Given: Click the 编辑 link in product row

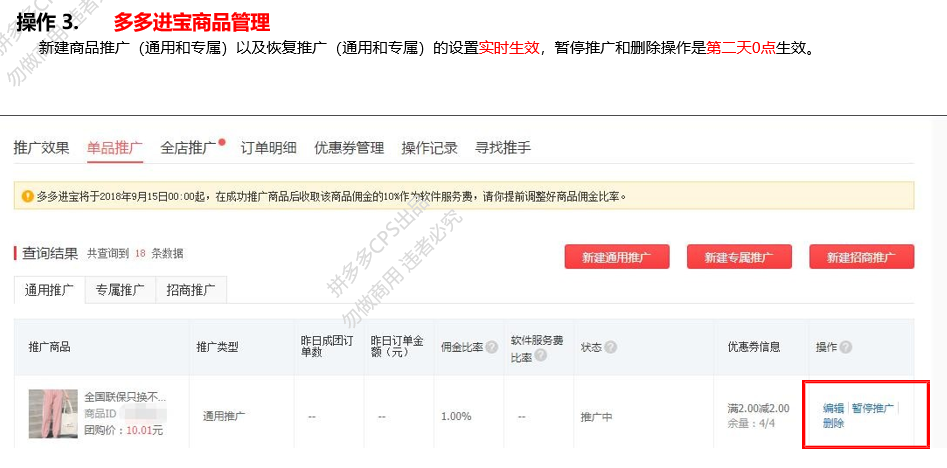Looking at the screenshot, I should 833,408.
